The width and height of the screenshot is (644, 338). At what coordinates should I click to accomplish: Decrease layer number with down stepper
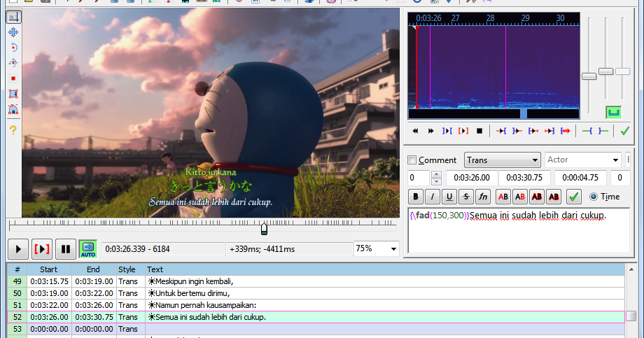pos(436,181)
